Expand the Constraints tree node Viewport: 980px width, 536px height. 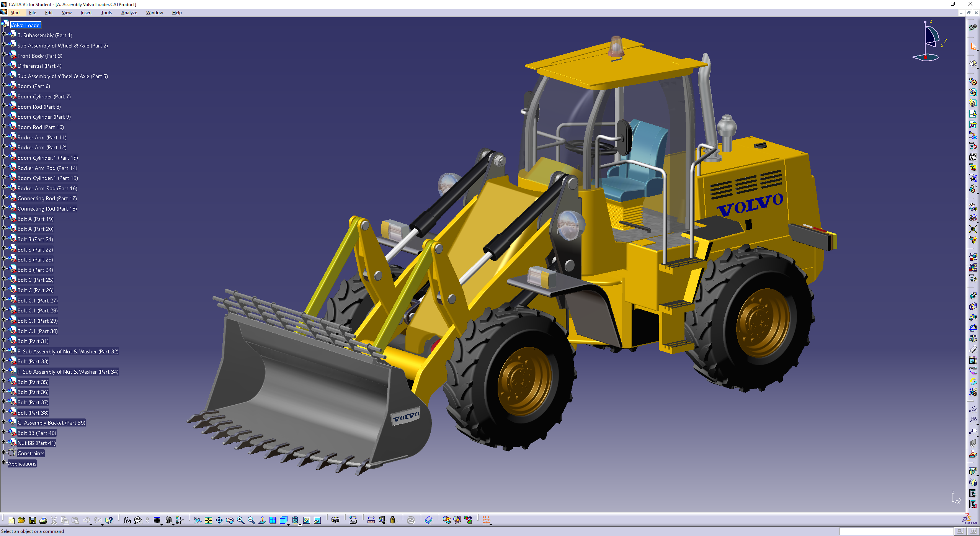click(x=4, y=453)
